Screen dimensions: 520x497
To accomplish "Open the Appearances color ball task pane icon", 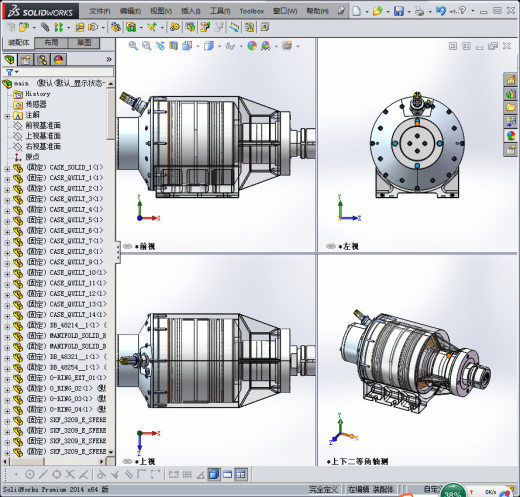I will coord(511,136).
